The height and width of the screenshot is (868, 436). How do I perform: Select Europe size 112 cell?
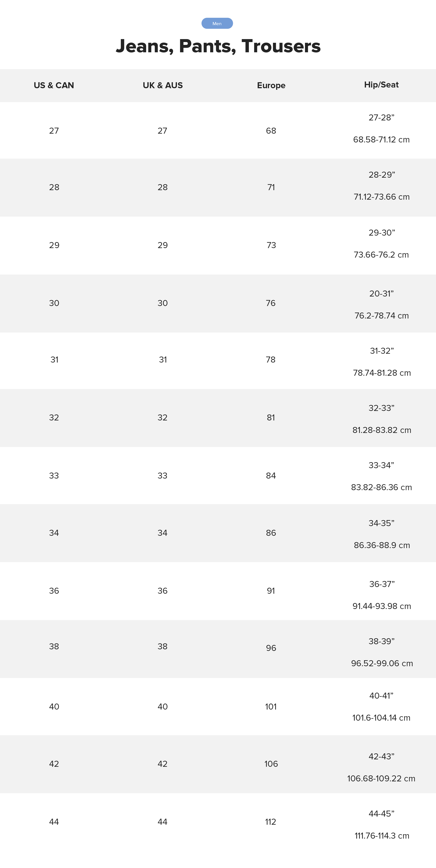[x=271, y=822]
